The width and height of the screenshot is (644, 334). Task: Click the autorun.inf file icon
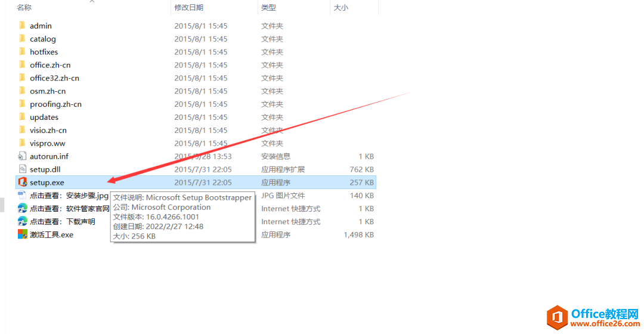[x=22, y=156]
